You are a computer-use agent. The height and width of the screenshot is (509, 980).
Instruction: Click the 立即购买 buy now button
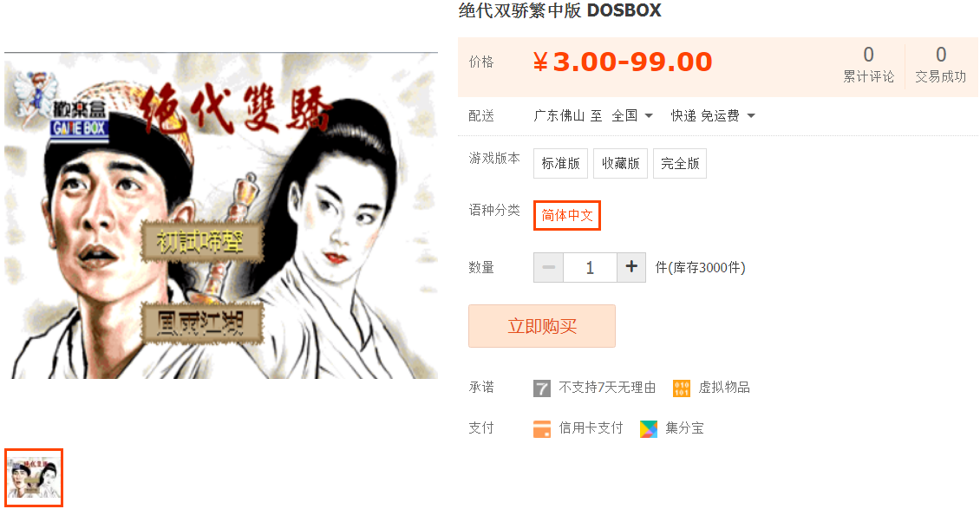click(x=542, y=326)
